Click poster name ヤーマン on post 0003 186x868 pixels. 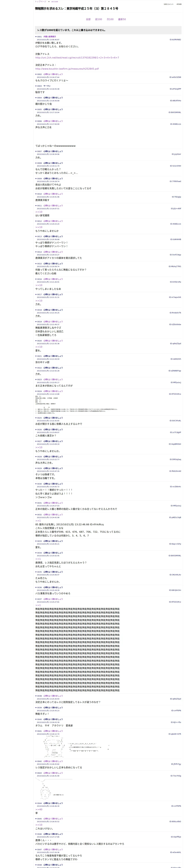pyautogui.click(x=47, y=86)
